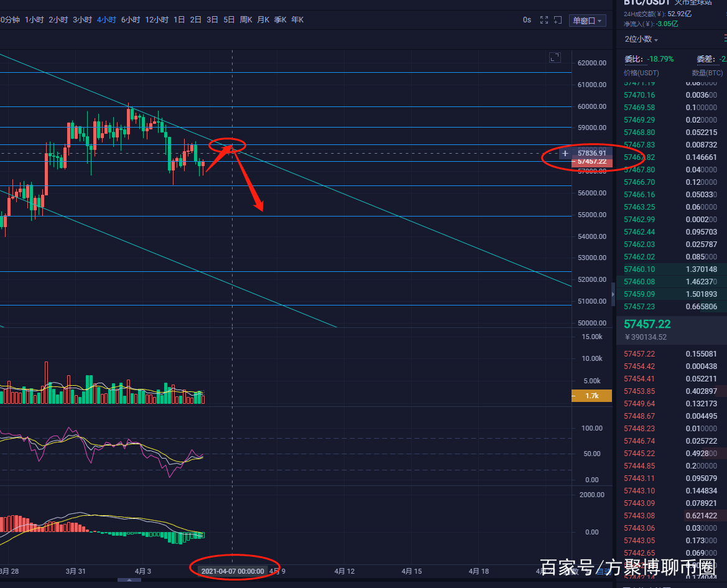Switch chart to 2日 interval
Screen dimensions: 727x588
[x=196, y=19]
